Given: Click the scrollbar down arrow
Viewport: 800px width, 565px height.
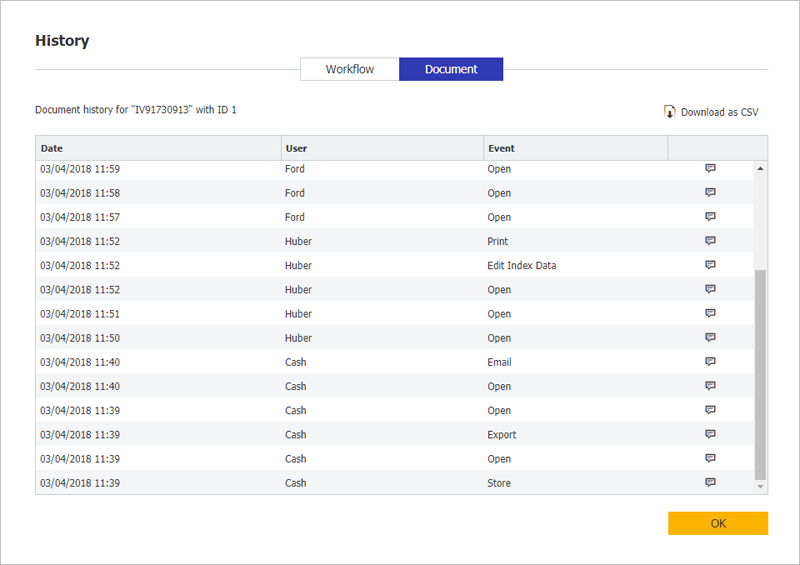Looking at the screenshot, I should pos(760,486).
